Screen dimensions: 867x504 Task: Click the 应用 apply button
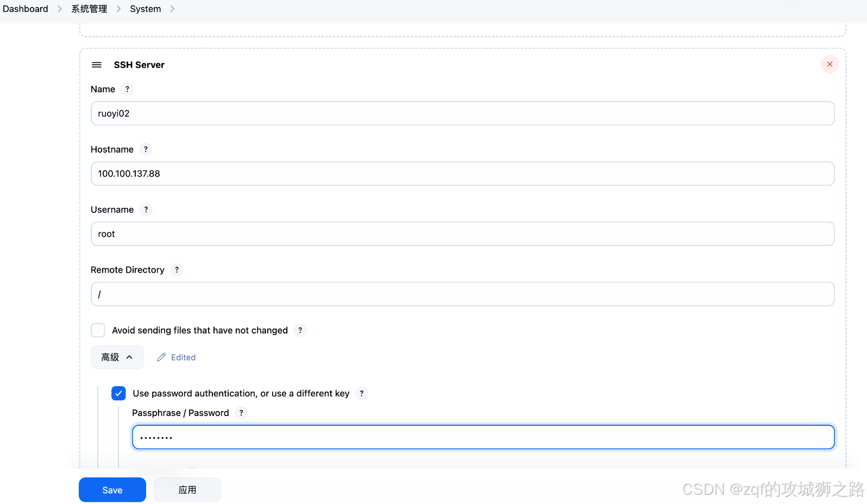pos(187,490)
